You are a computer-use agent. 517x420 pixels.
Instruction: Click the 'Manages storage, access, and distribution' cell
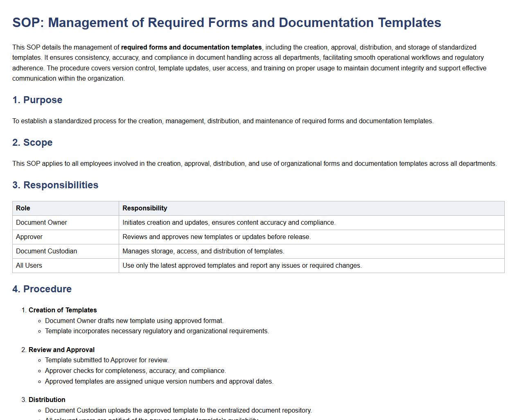pos(203,251)
